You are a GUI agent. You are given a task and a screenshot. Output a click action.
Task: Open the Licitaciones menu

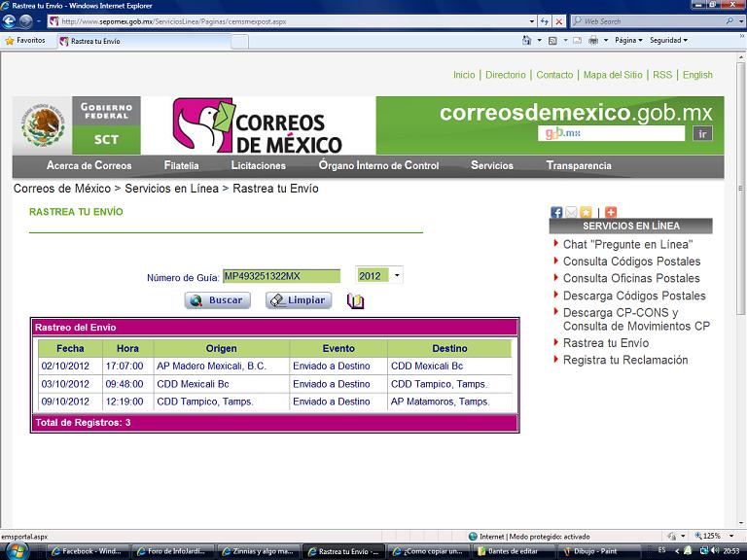tap(258, 165)
